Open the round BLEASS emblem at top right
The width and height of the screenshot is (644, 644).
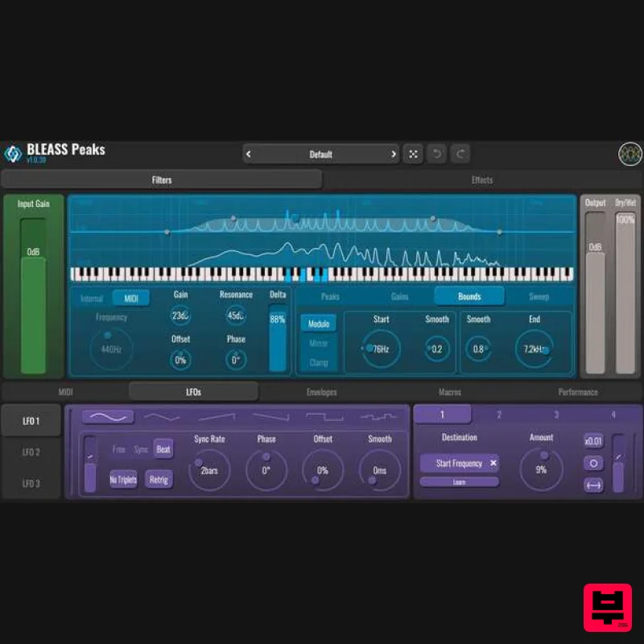tap(630, 154)
